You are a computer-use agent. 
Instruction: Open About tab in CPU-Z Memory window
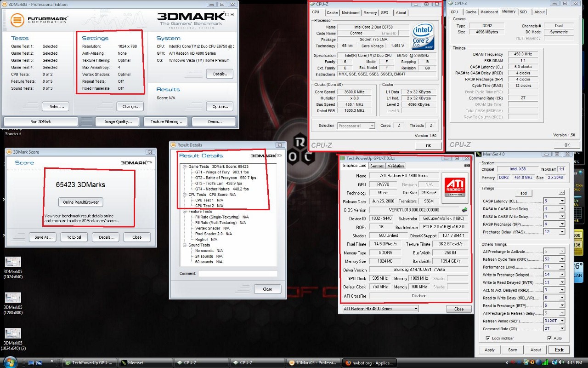pos(540,12)
